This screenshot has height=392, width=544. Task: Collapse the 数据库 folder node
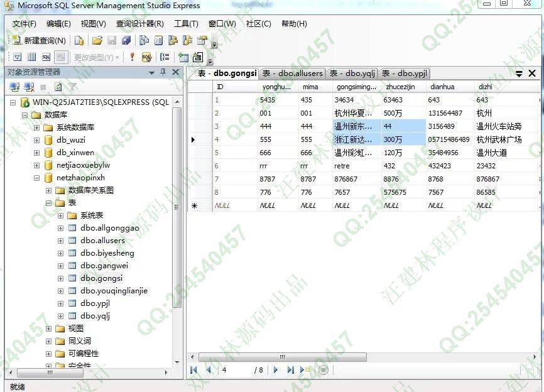[x=24, y=115]
